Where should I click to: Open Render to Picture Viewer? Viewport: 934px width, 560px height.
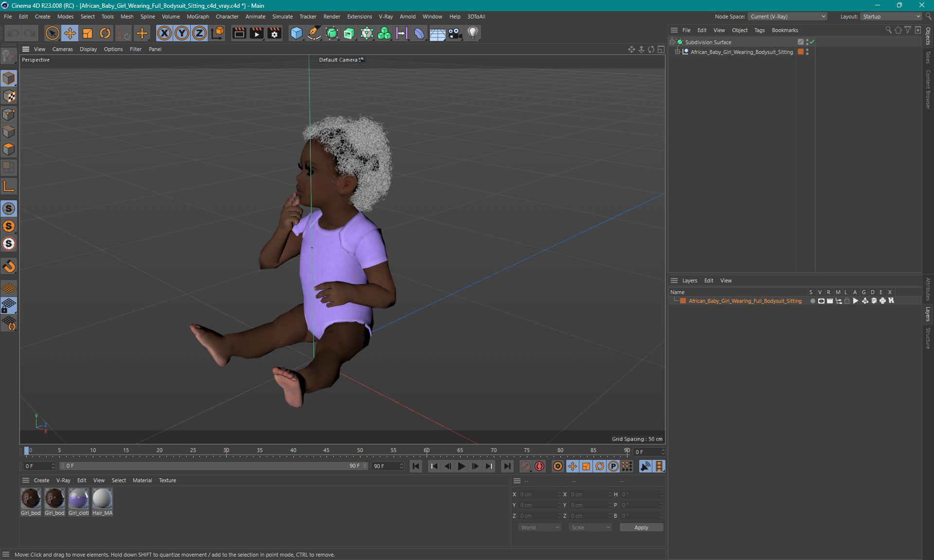coord(256,33)
